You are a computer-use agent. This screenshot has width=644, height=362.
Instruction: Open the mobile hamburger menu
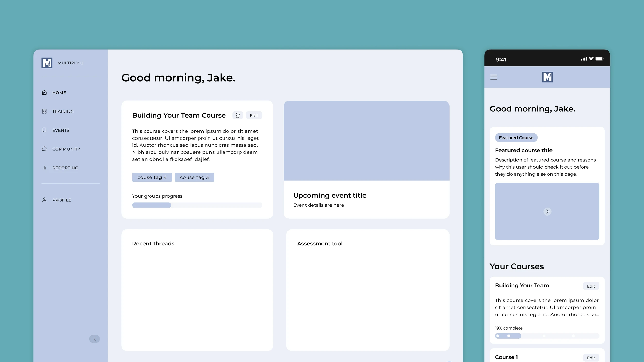coord(494,77)
